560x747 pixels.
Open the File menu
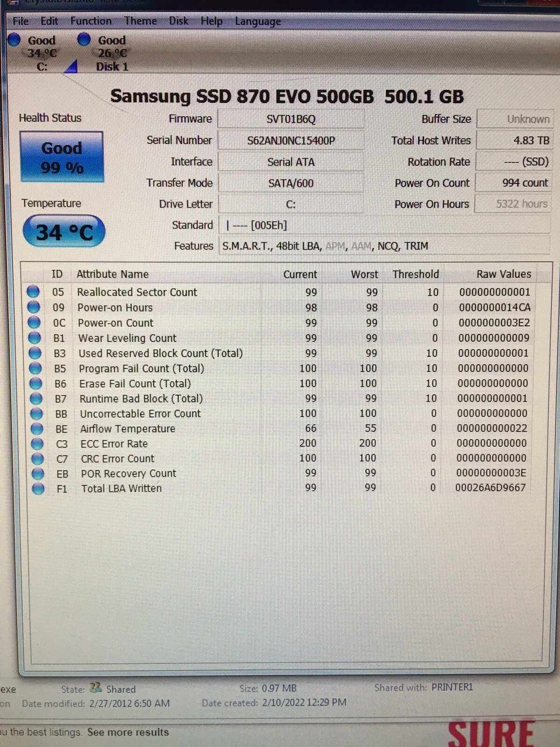pos(21,21)
